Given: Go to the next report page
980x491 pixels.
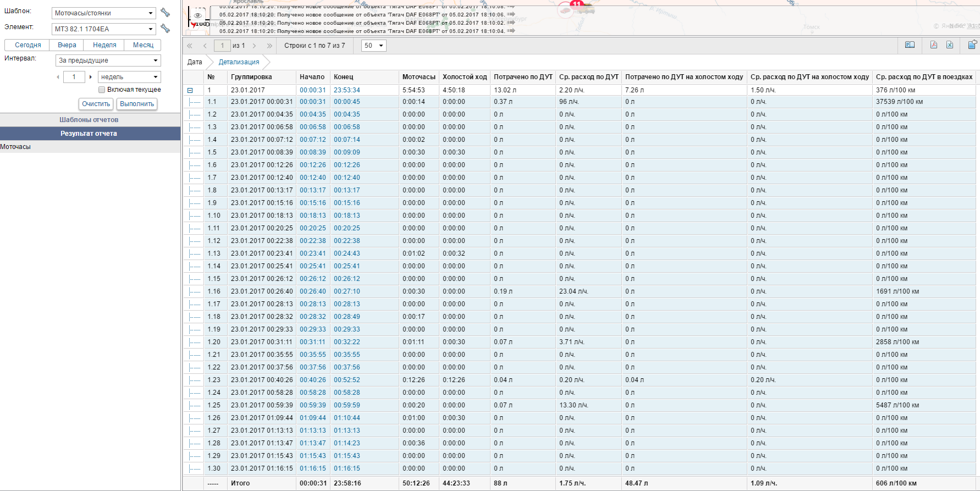Looking at the screenshot, I should pyautogui.click(x=254, y=46).
